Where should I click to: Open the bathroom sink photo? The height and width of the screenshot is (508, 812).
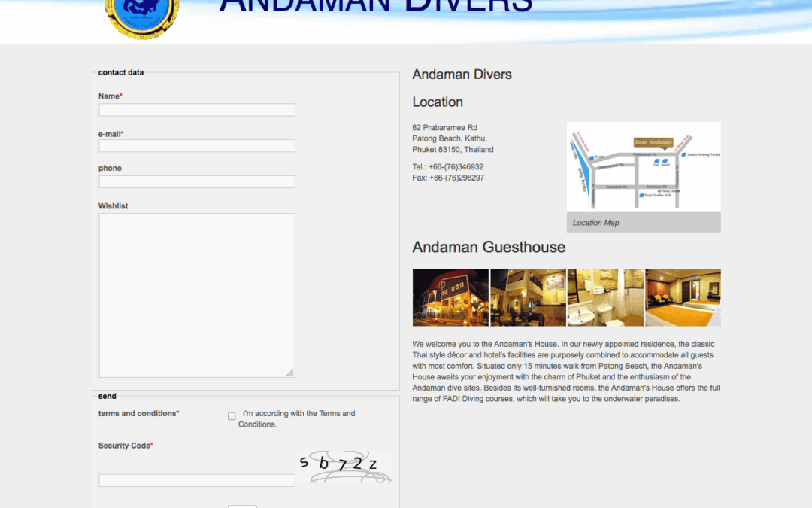[x=605, y=297]
